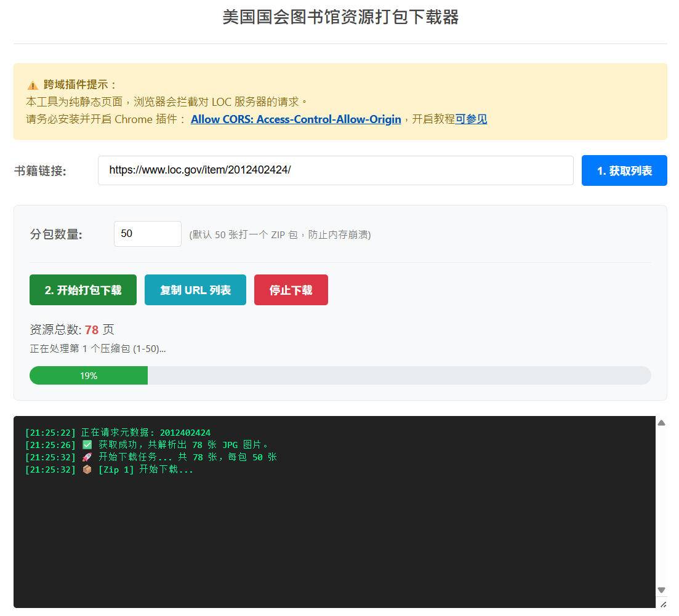This screenshot has width=679, height=616.
Task: Click the resize grip at the log's corner
Action: pos(662,604)
